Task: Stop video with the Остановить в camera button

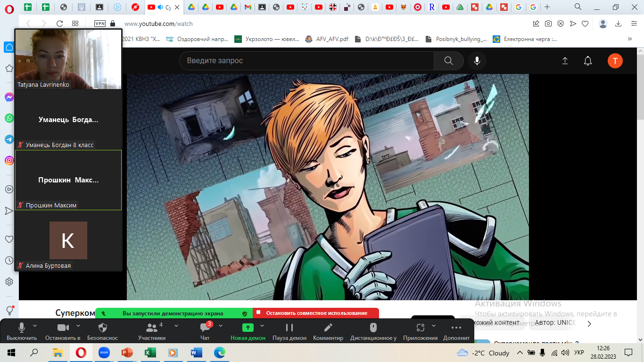Action: point(63,332)
